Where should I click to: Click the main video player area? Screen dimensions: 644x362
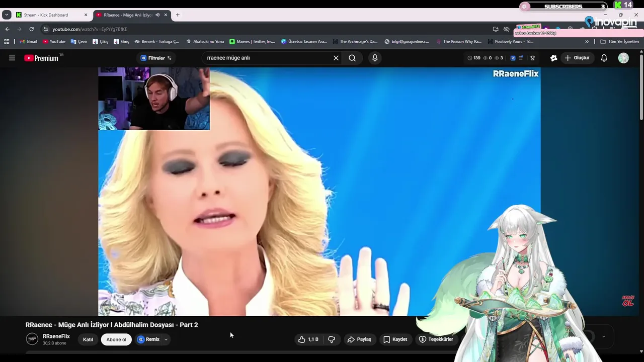click(319, 192)
